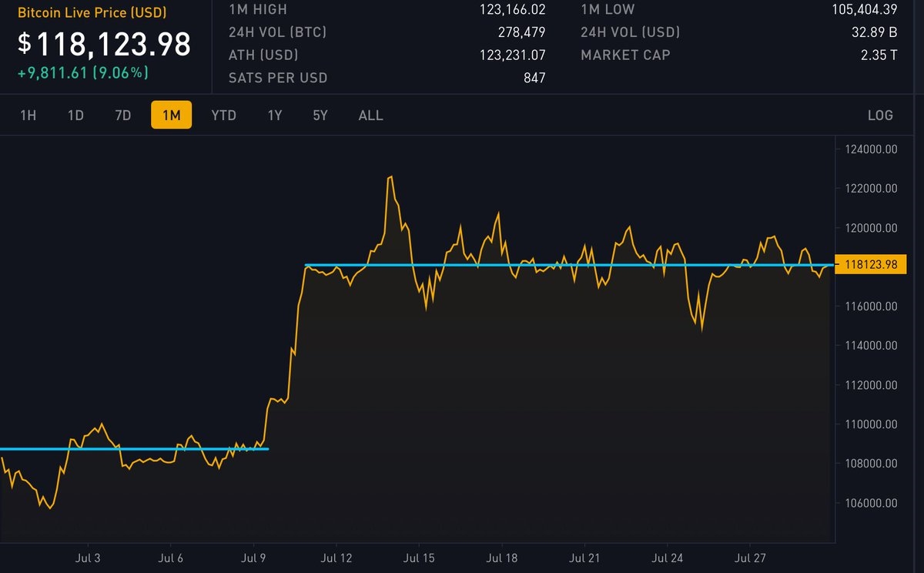Show the 1Y price range

pyautogui.click(x=275, y=116)
